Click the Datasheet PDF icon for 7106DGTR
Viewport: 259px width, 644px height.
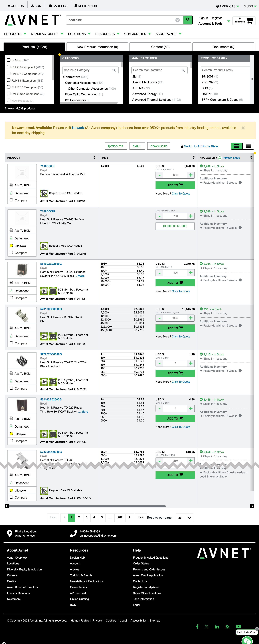tap(11, 193)
